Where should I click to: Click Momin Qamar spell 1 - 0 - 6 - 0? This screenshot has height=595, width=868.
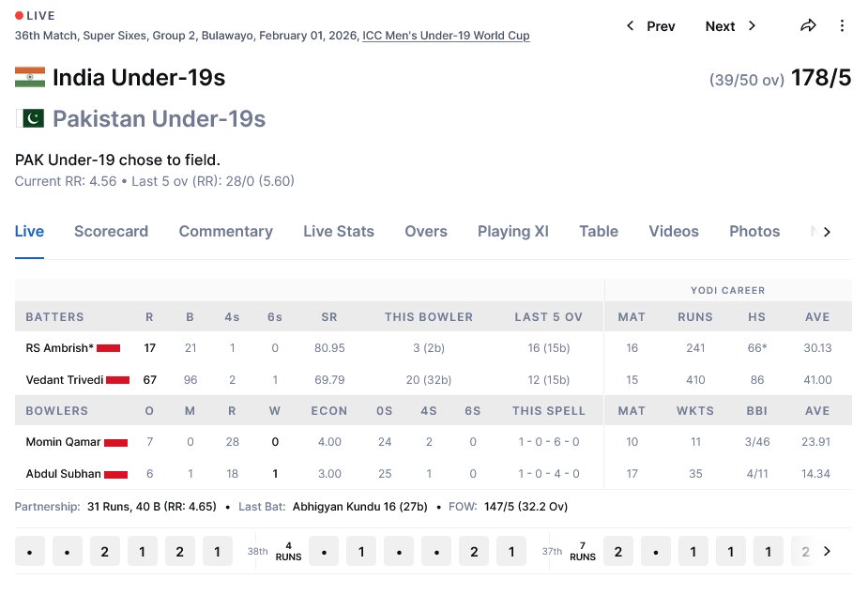[549, 442]
